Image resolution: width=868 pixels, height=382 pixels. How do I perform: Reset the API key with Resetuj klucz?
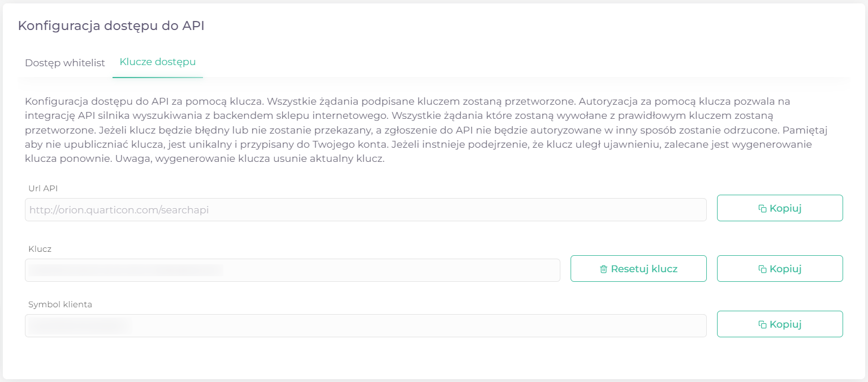(x=638, y=269)
